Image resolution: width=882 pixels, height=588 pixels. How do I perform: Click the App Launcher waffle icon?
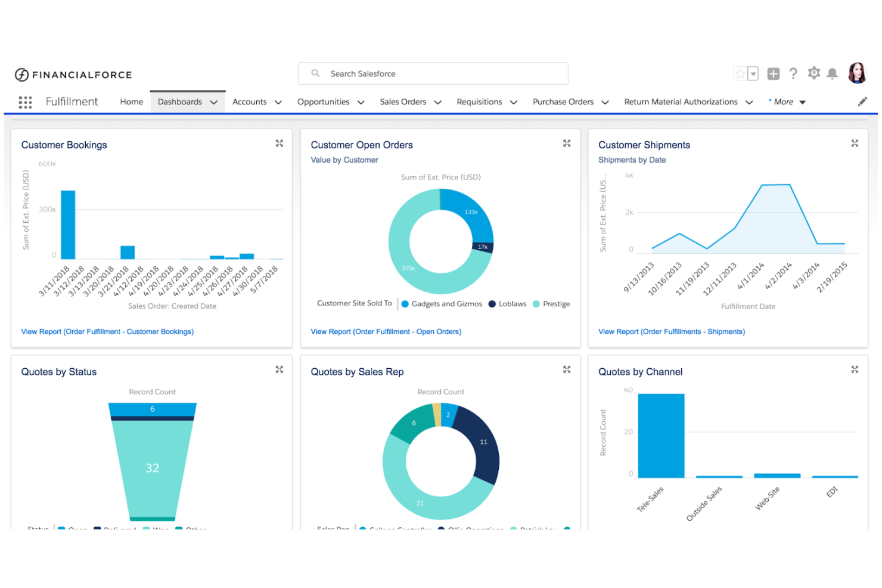(x=25, y=102)
